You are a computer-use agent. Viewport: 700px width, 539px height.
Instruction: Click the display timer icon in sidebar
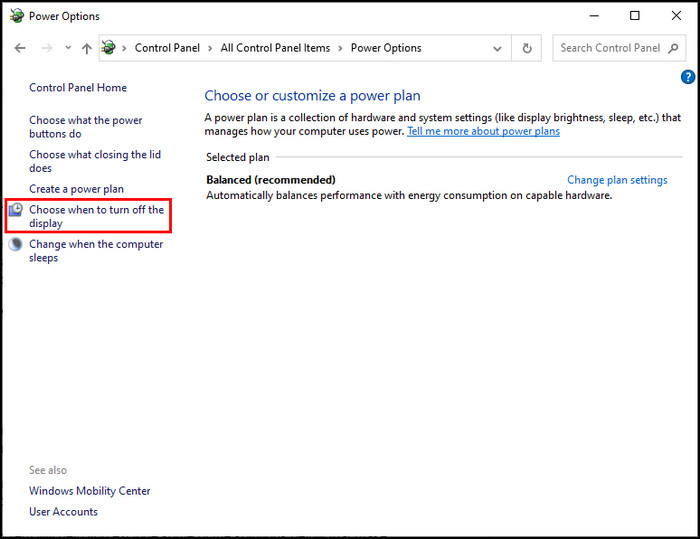[x=16, y=209]
